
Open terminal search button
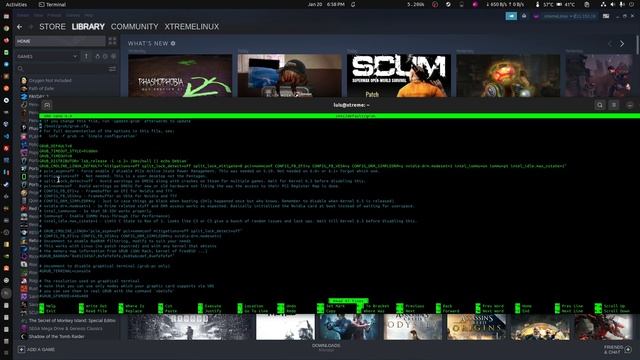600,105
